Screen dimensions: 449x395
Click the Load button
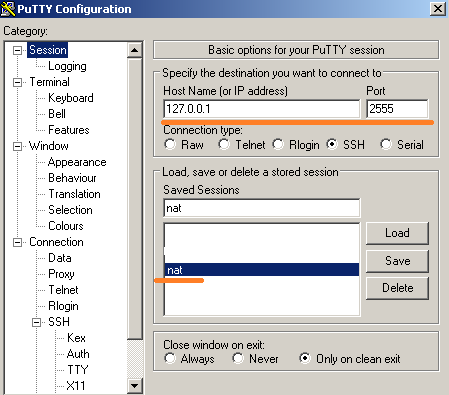397,233
